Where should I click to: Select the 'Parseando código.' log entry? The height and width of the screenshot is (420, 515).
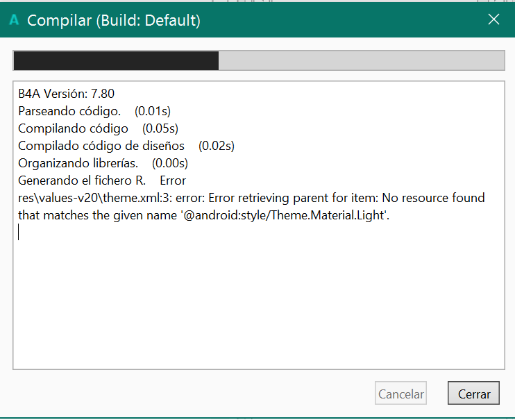(69, 111)
